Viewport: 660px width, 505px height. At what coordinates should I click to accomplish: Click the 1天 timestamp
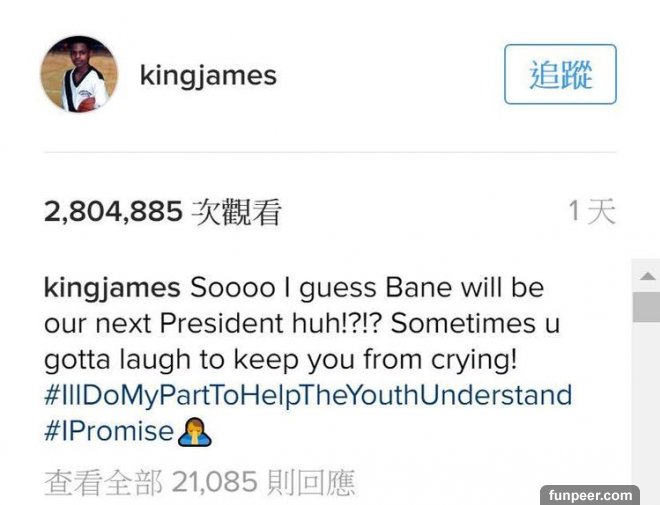click(592, 211)
